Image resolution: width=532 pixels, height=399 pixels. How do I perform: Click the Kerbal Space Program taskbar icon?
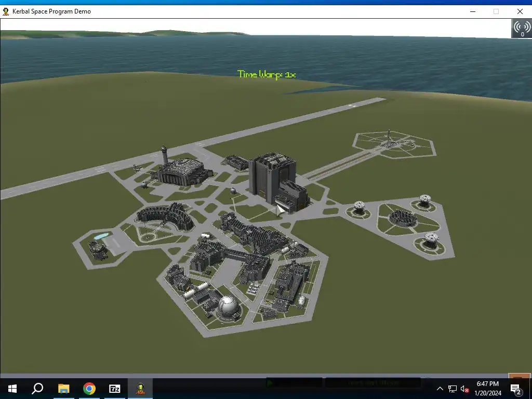point(140,389)
